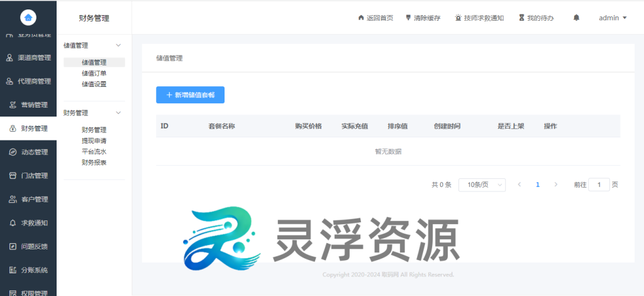Click the 暂无数据 empty table message
This screenshot has width=644, height=296.
(388, 151)
